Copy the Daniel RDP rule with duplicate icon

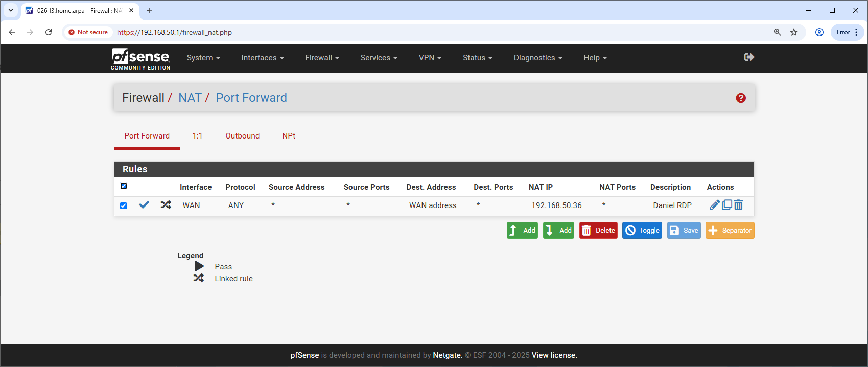pos(727,205)
